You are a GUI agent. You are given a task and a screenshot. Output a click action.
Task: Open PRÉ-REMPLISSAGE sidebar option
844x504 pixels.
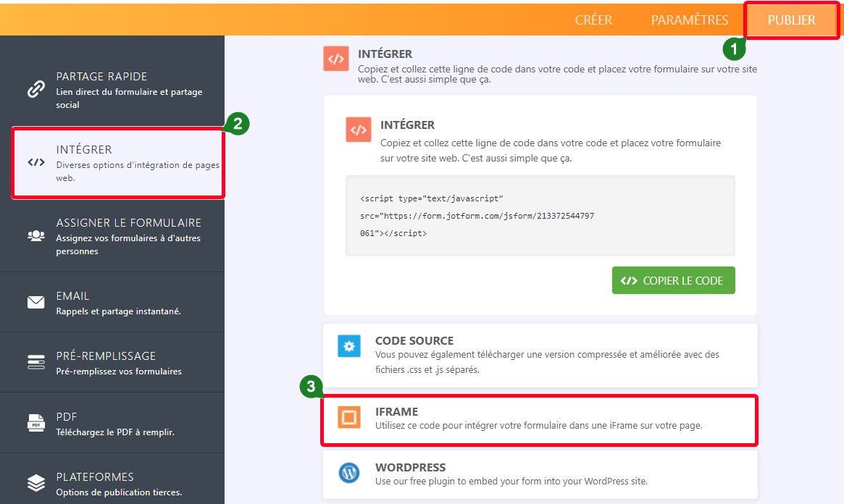point(112,363)
